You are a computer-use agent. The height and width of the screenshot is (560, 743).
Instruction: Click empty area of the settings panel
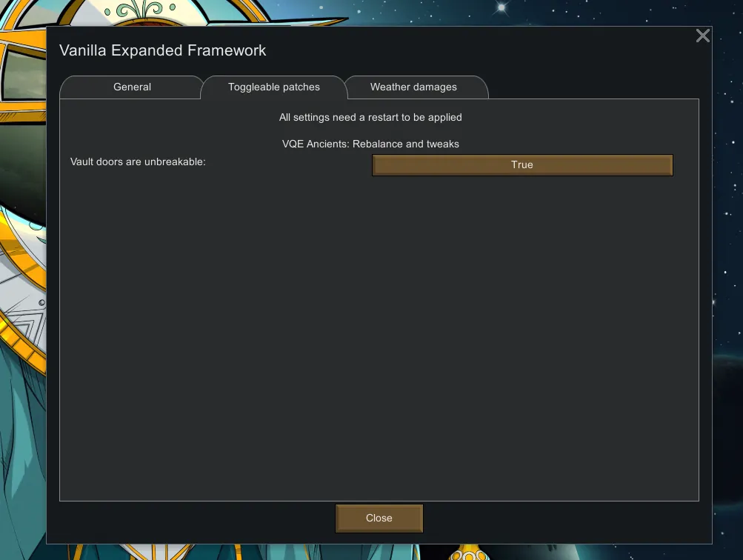click(378, 333)
